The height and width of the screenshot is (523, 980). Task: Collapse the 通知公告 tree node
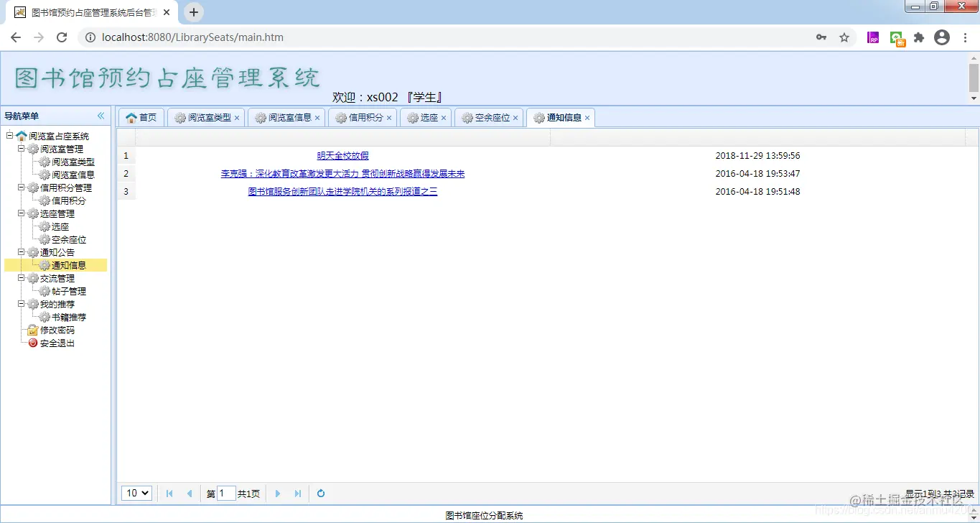coord(22,252)
